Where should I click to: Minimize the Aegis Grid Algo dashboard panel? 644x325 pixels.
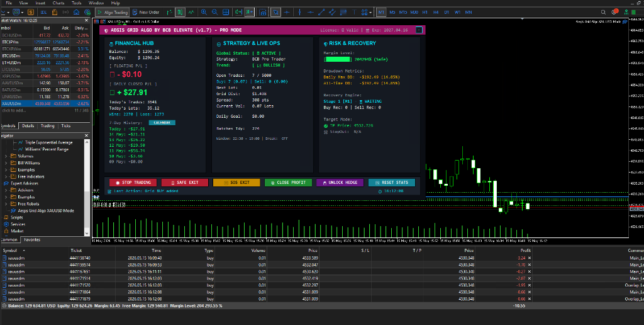tap(418, 30)
